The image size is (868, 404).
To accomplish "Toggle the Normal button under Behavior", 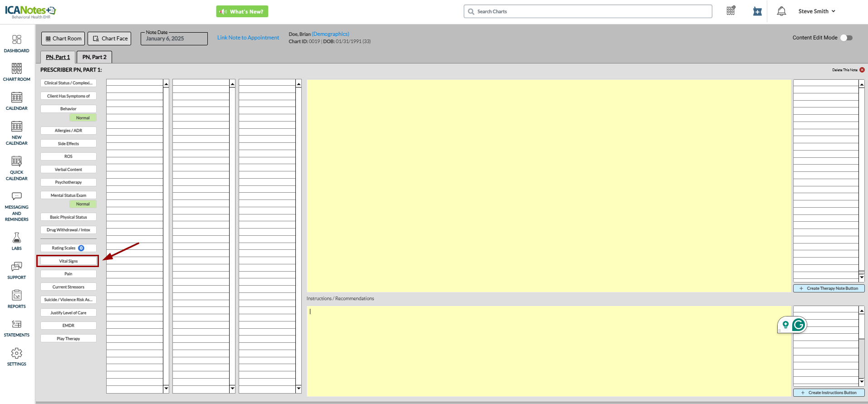I will click(x=83, y=118).
